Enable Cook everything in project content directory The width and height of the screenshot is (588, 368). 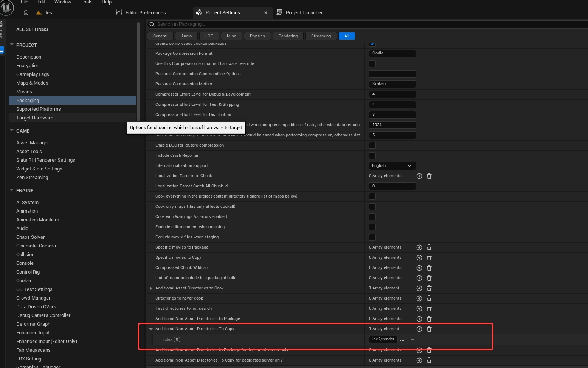pyautogui.click(x=372, y=196)
